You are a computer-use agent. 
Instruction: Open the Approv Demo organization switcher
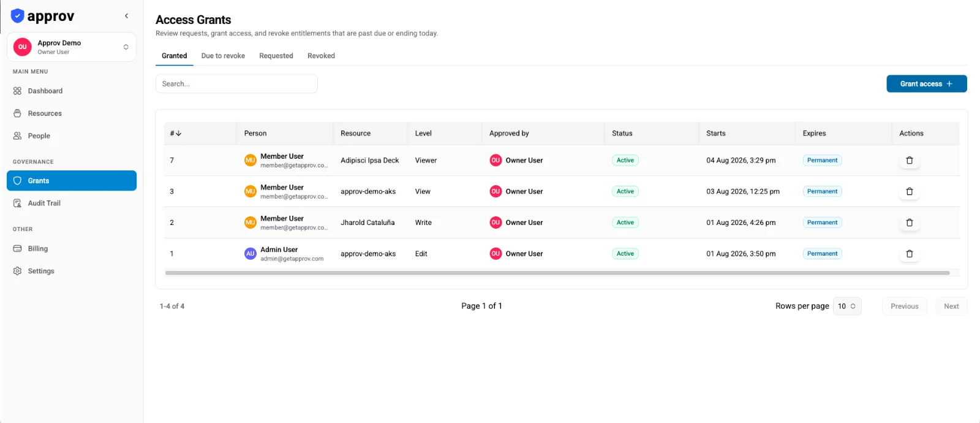tap(72, 47)
